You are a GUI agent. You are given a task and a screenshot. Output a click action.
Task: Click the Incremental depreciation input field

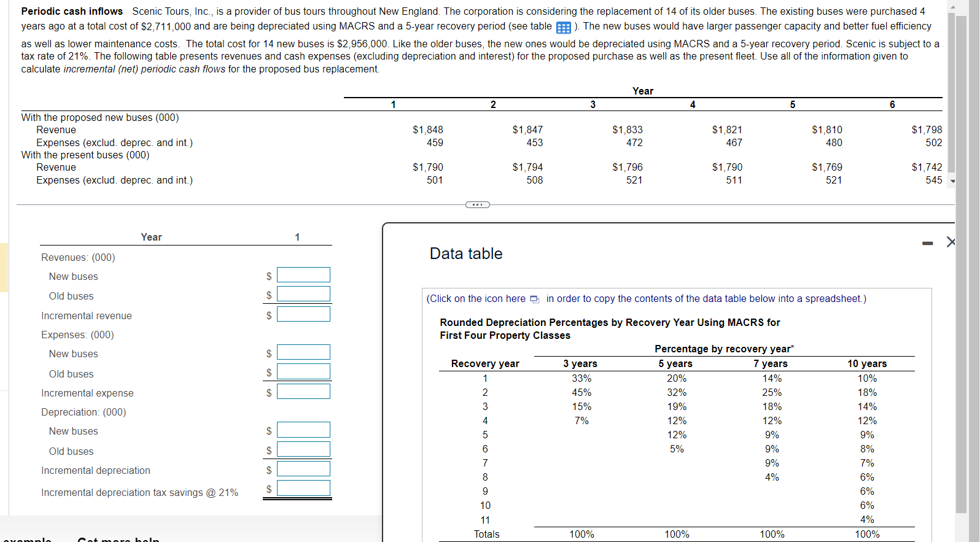coord(303,469)
